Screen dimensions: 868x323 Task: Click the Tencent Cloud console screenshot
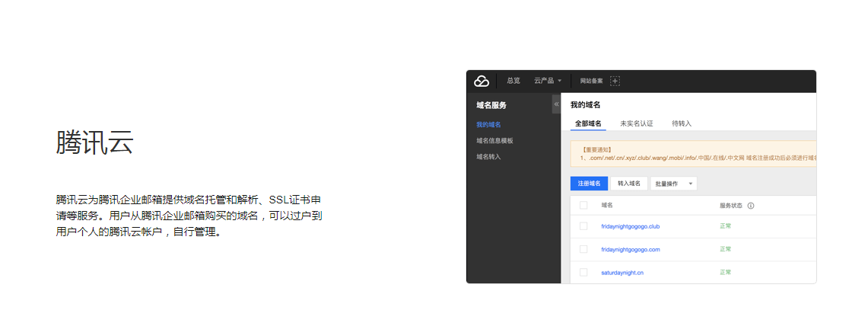pos(641,177)
